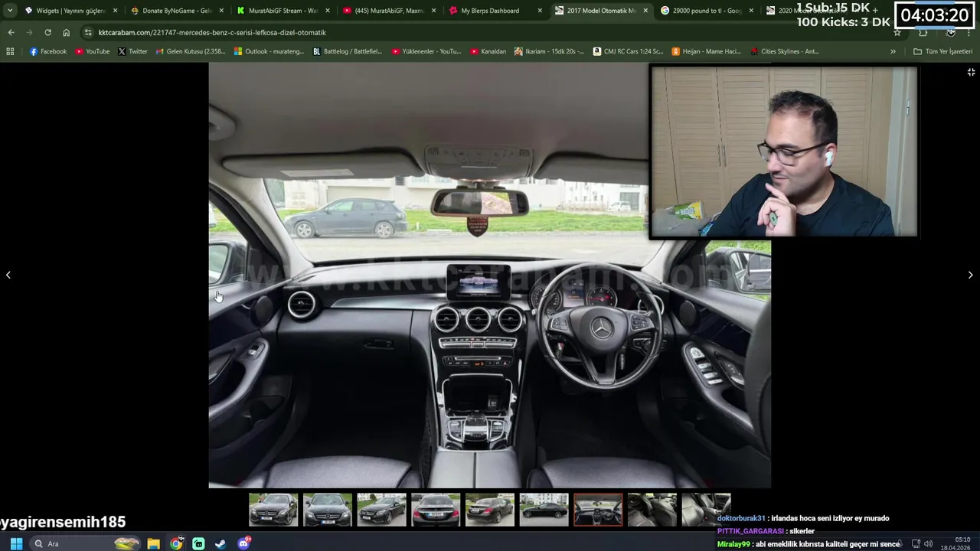Select fifth car thumbnail, rear angled view
980x551 pixels.
490,510
